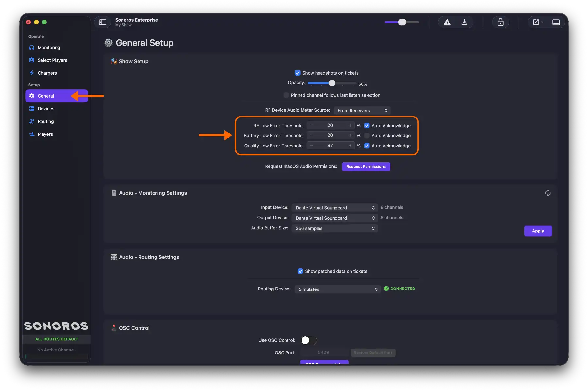Viewport: 588px width, 391px height.
Task: Click the Sonoros Enterprise title
Action: [x=137, y=20]
